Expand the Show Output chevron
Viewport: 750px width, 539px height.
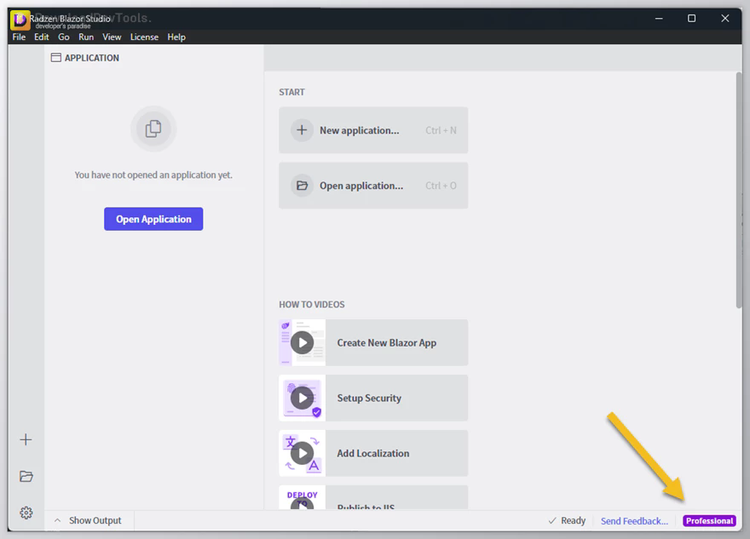tap(57, 520)
